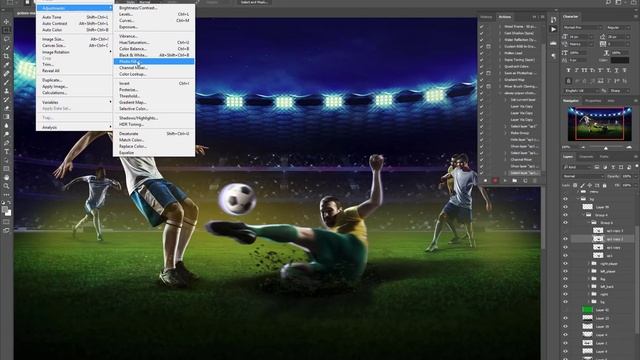Choose Photo Filter from Adjustments submenu
This screenshot has width=640, height=360.
[x=154, y=61]
